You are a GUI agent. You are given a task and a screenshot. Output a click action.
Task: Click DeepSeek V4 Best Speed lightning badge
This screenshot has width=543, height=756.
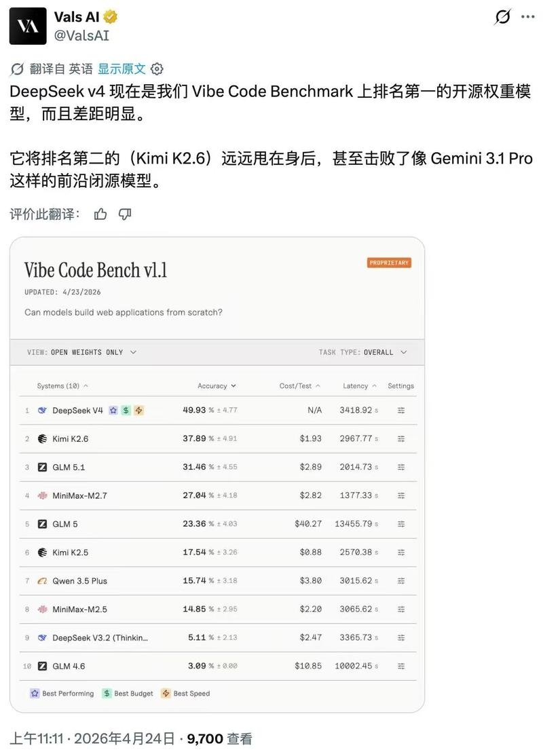[x=139, y=411]
